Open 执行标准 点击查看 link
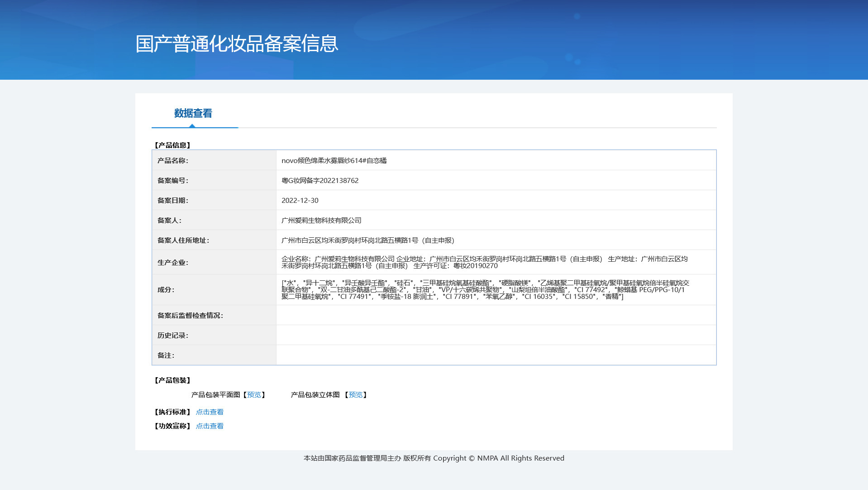 [210, 412]
